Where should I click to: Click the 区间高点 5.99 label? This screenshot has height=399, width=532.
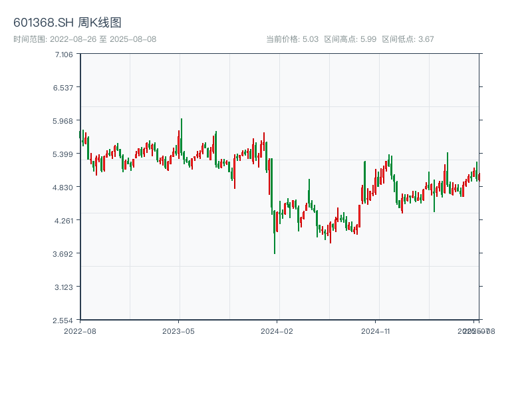click(350, 39)
